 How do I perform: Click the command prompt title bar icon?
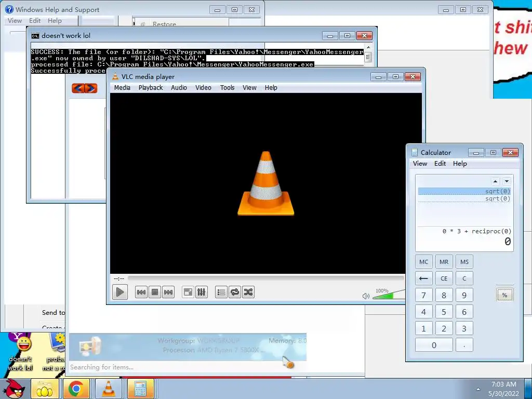click(35, 36)
